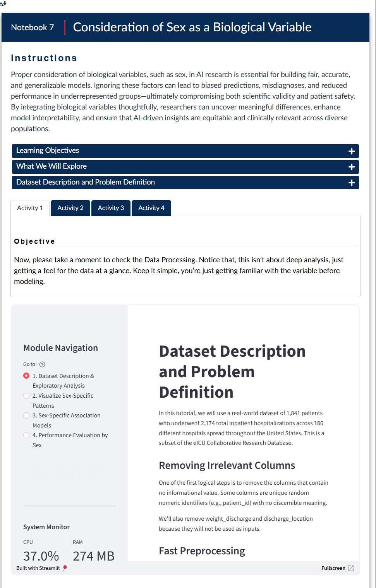Click the 274 MB RAM value
The width and height of the screenshot is (376, 588).
94,556
